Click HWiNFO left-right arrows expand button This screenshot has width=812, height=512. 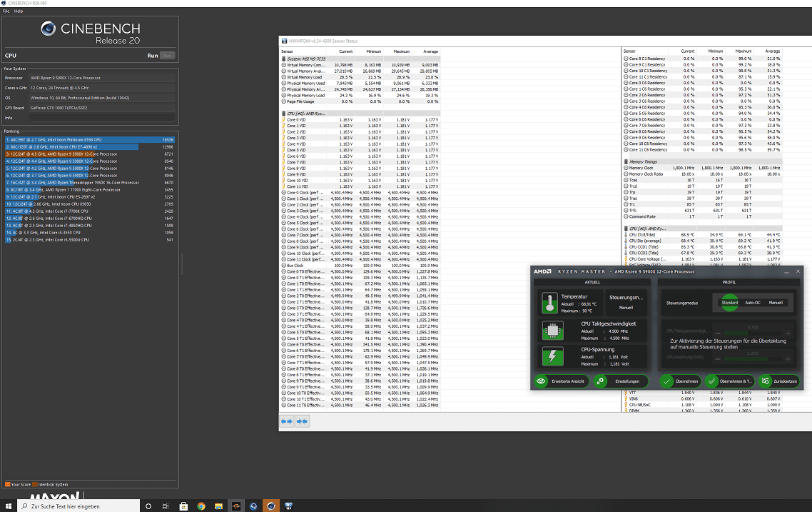(286, 421)
